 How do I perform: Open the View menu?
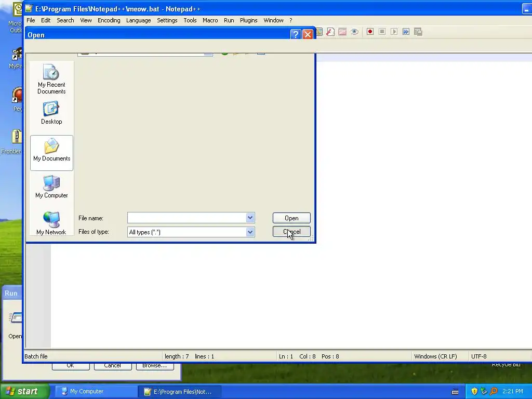[86, 20]
